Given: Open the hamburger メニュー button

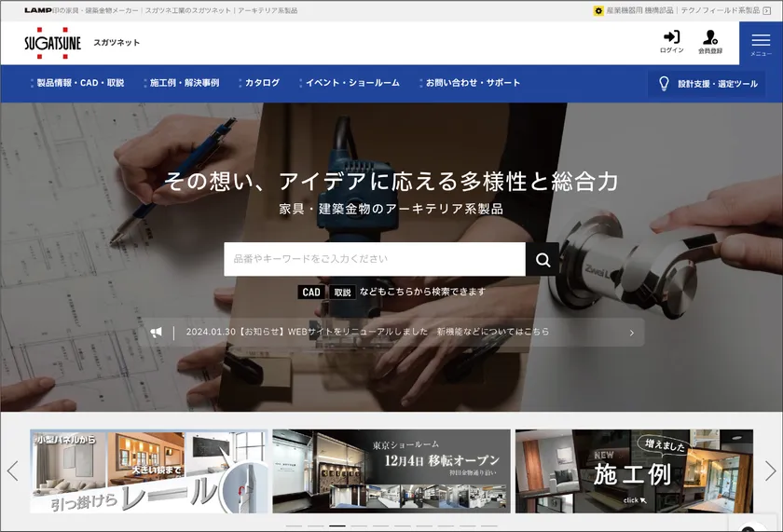Looking at the screenshot, I should [x=761, y=44].
